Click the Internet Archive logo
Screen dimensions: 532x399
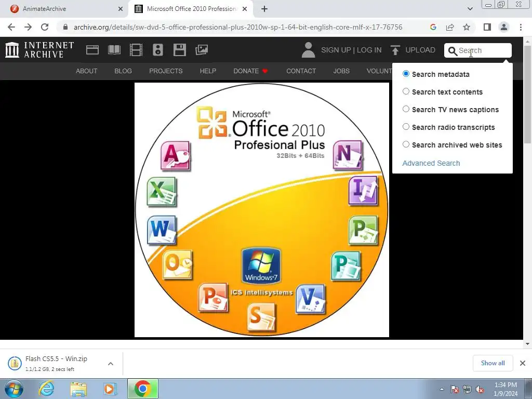pos(39,50)
